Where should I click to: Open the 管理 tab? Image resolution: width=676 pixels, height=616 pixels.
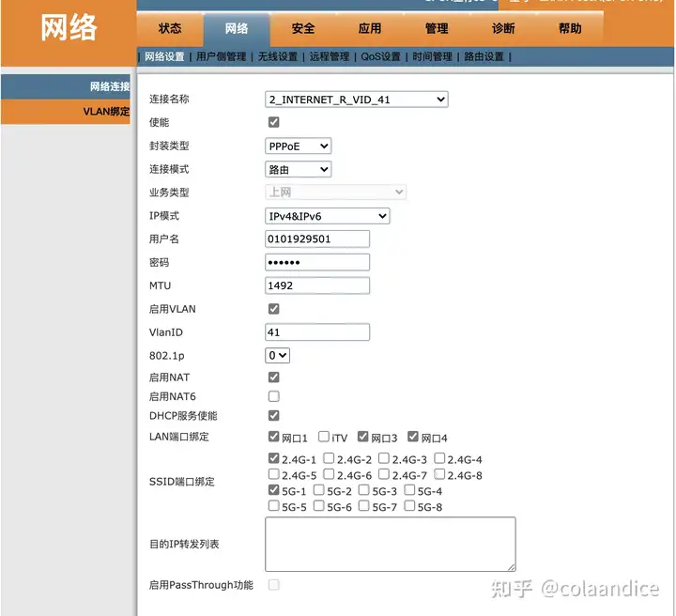[x=437, y=29]
